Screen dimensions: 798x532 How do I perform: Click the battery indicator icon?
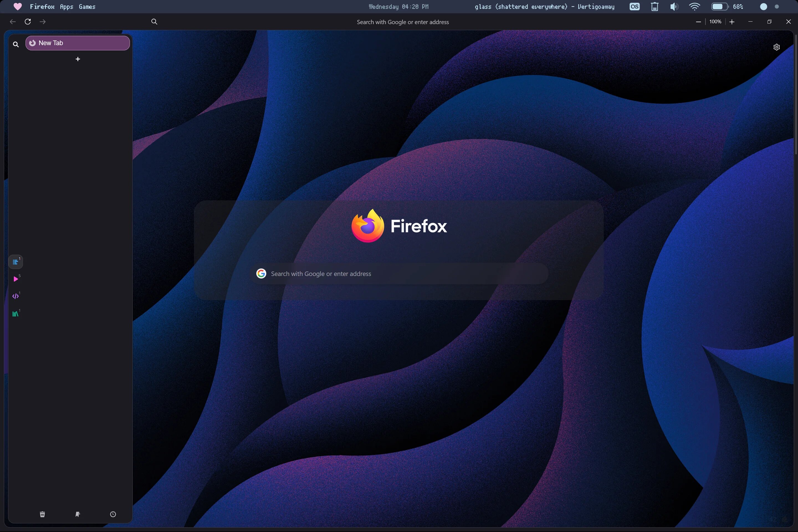pyautogui.click(x=720, y=7)
